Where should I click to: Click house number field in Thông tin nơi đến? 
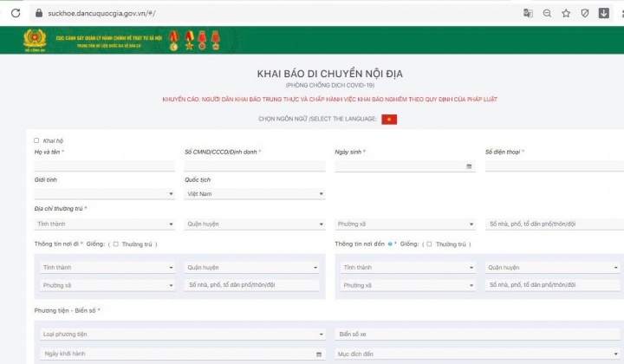point(552,285)
